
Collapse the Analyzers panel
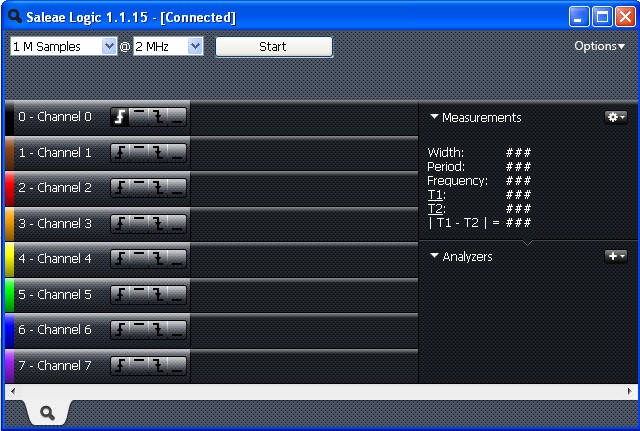coord(434,256)
